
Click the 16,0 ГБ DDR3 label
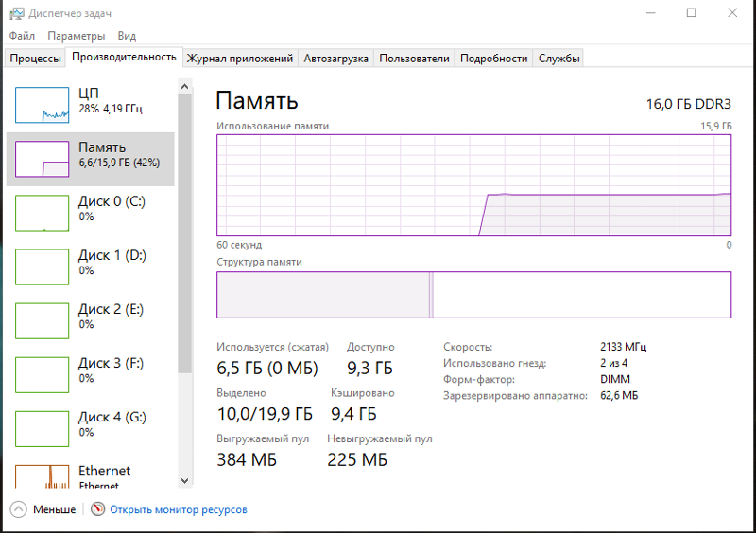[x=689, y=104]
